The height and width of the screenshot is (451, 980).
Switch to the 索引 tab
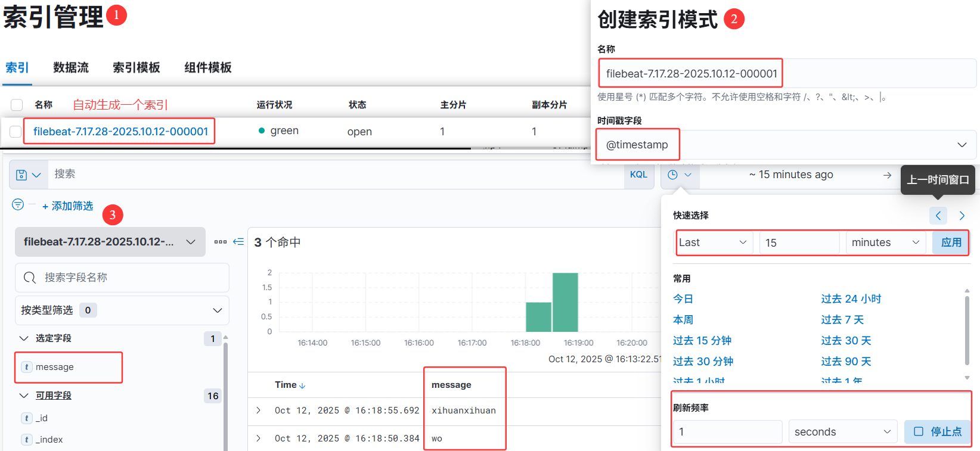[x=17, y=68]
